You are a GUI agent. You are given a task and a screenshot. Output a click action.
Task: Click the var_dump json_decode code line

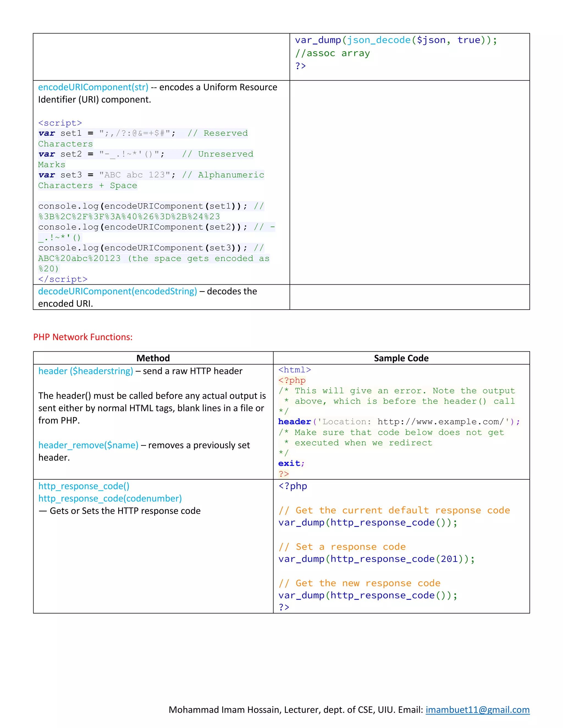[x=396, y=40]
